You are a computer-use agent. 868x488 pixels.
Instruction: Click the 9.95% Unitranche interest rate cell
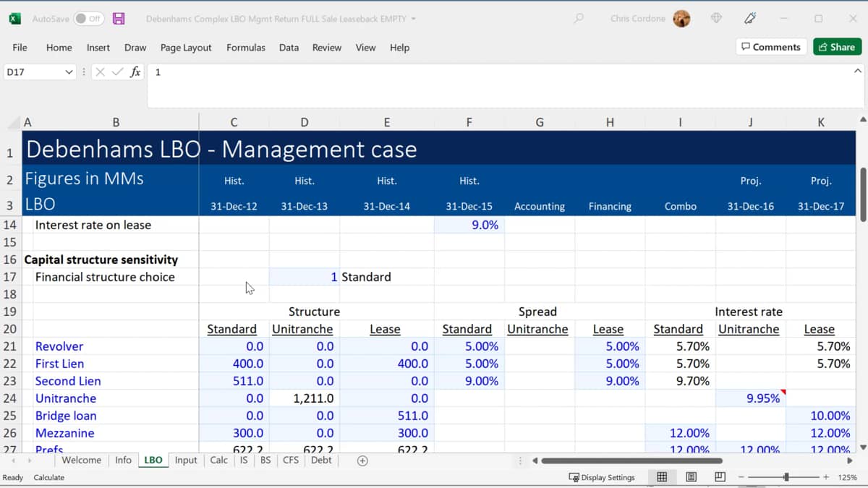coord(751,398)
